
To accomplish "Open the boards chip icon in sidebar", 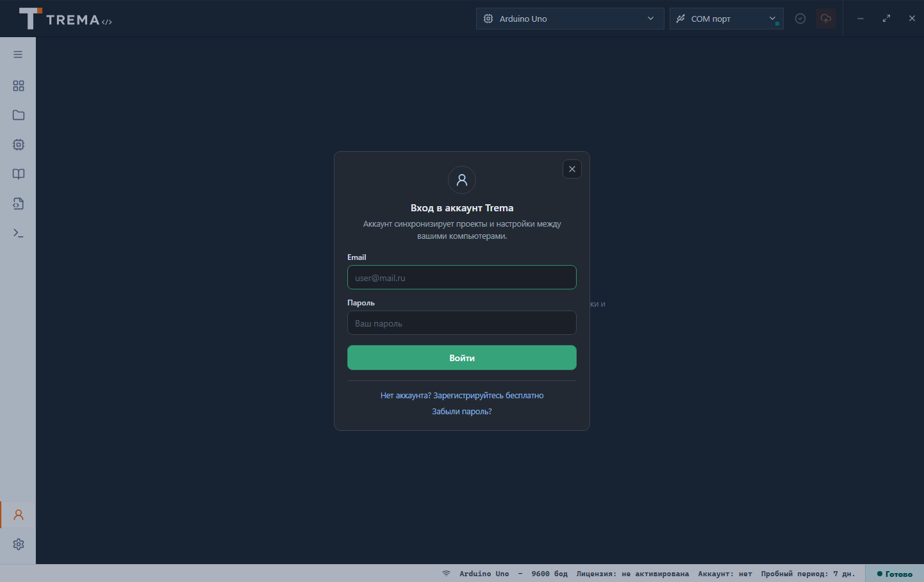I will coord(19,145).
